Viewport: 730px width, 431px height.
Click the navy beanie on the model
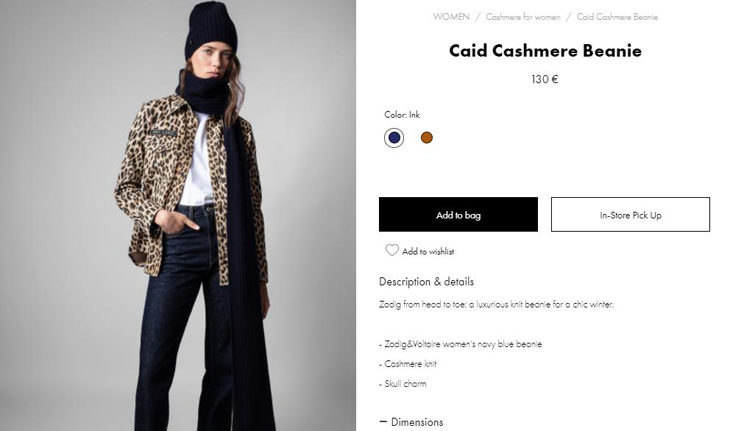211,28
